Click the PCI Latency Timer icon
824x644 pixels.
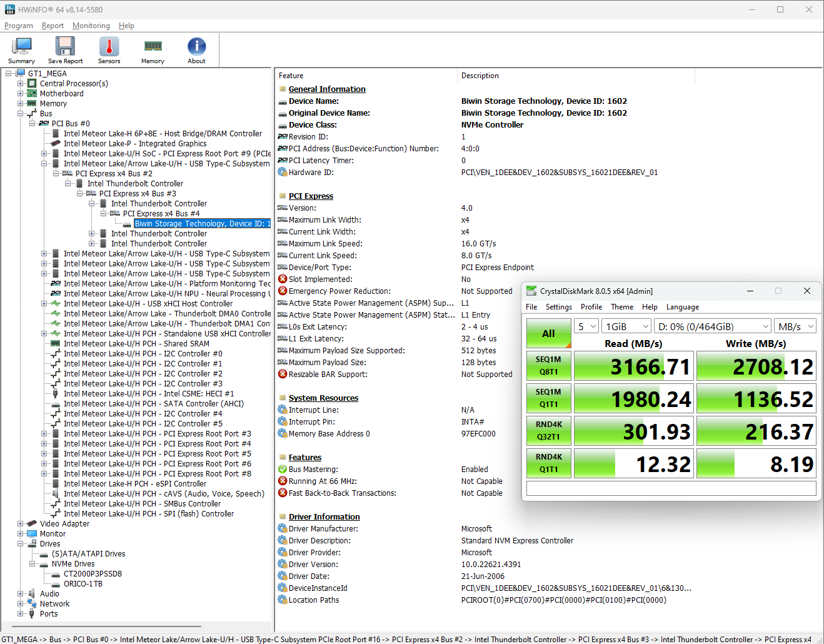(283, 160)
